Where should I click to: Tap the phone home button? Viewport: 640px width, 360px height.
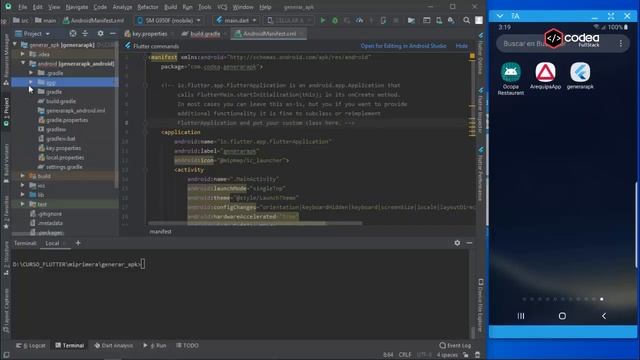pyautogui.click(x=562, y=316)
